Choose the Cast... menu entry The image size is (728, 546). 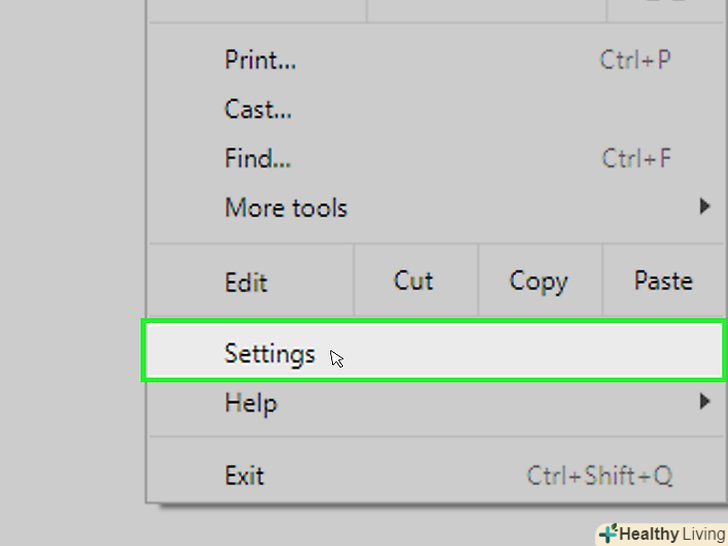click(258, 109)
